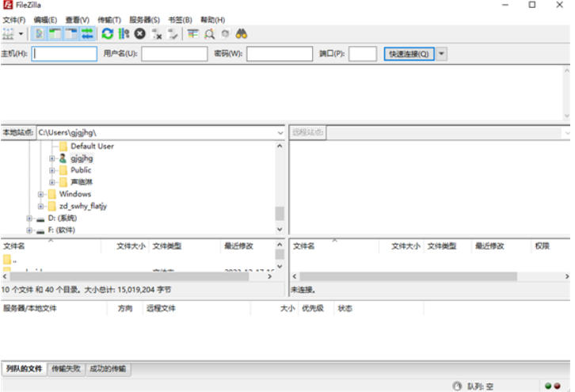The width and height of the screenshot is (575, 392).
Task: Toggle processing of the transfer queue
Action: pyautogui.click(x=124, y=34)
